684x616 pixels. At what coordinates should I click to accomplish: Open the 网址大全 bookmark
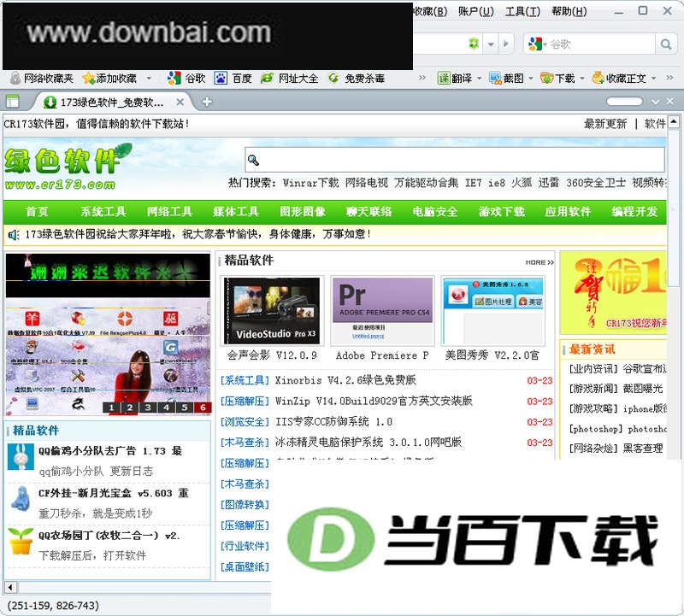click(x=289, y=79)
